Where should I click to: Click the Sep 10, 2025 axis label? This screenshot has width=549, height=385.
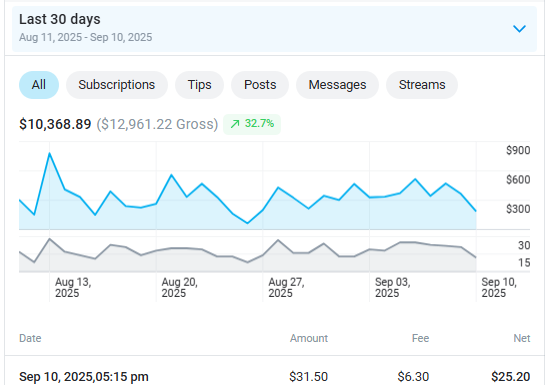tap(499, 287)
